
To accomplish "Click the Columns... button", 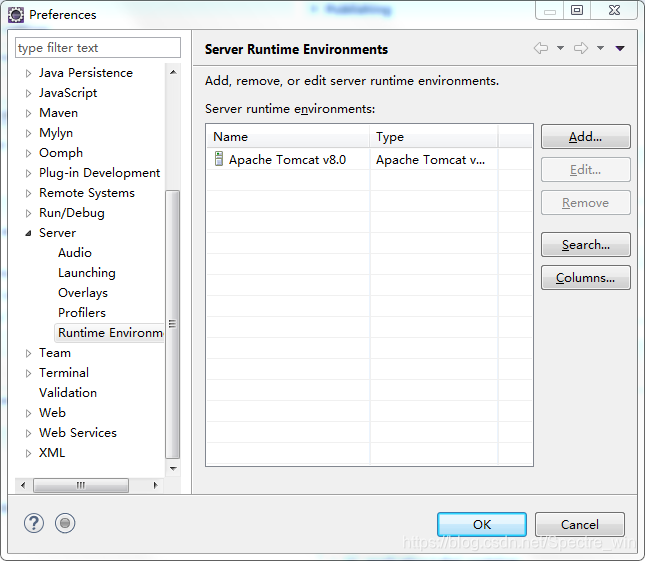I will click(585, 278).
